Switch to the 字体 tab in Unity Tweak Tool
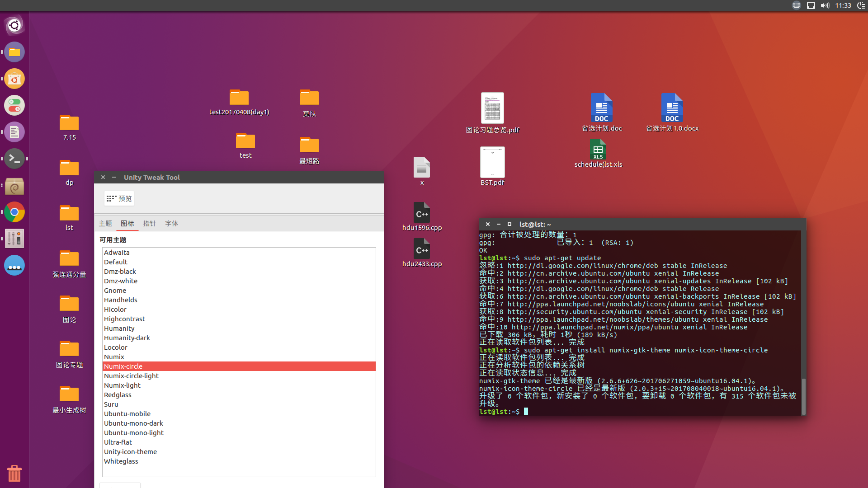This screenshot has width=868, height=488. 171,223
